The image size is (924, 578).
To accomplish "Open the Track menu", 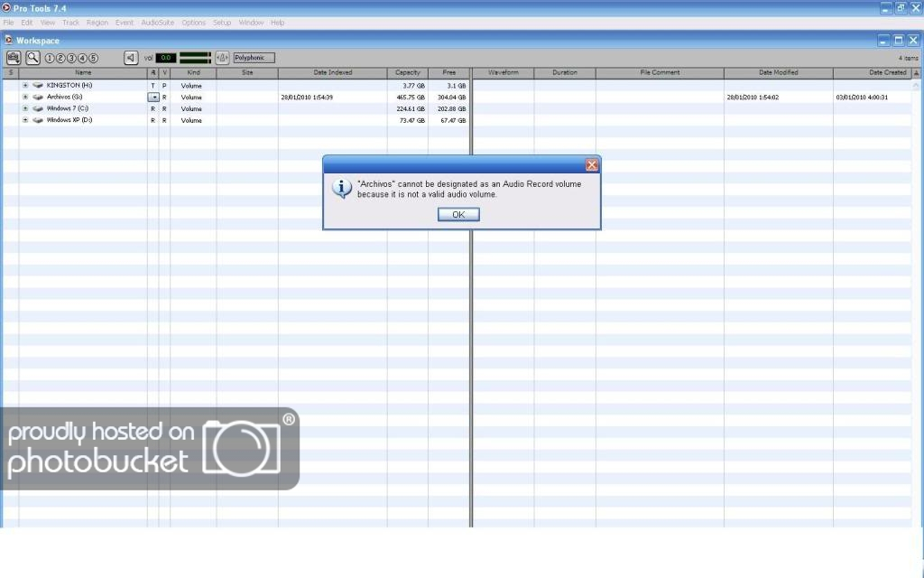I will (70, 23).
